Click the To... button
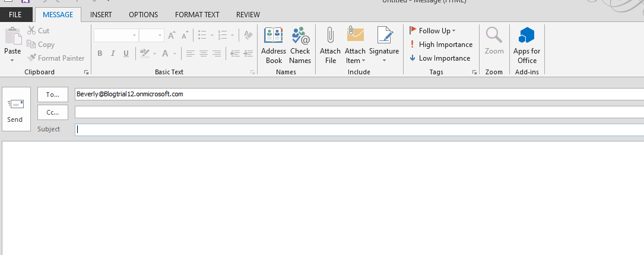 (x=53, y=94)
